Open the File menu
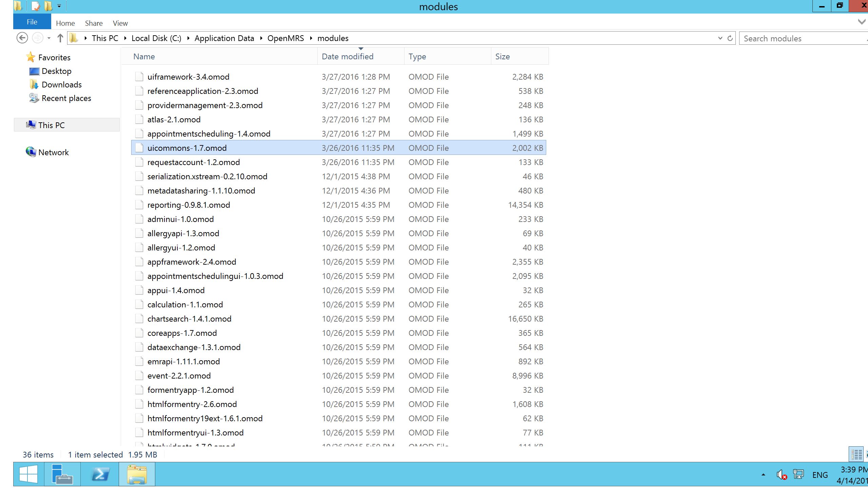The image size is (868, 488). [x=32, y=22]
